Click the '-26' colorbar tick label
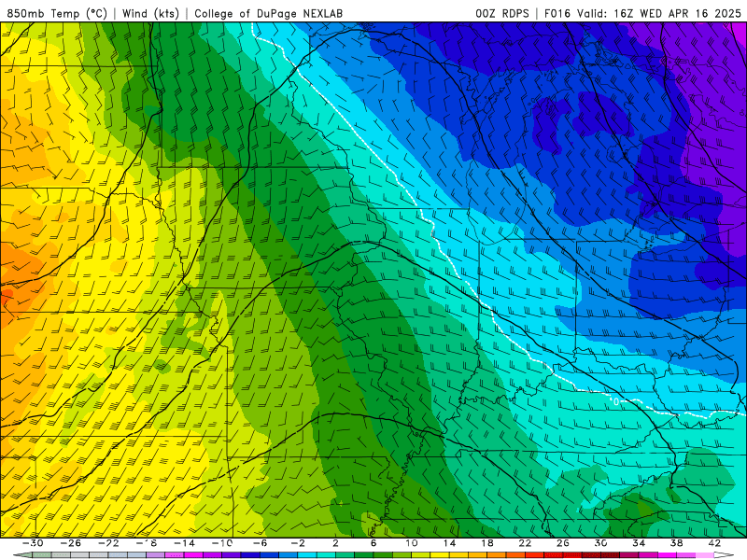The image size is (747, 560). coord(71,543)
